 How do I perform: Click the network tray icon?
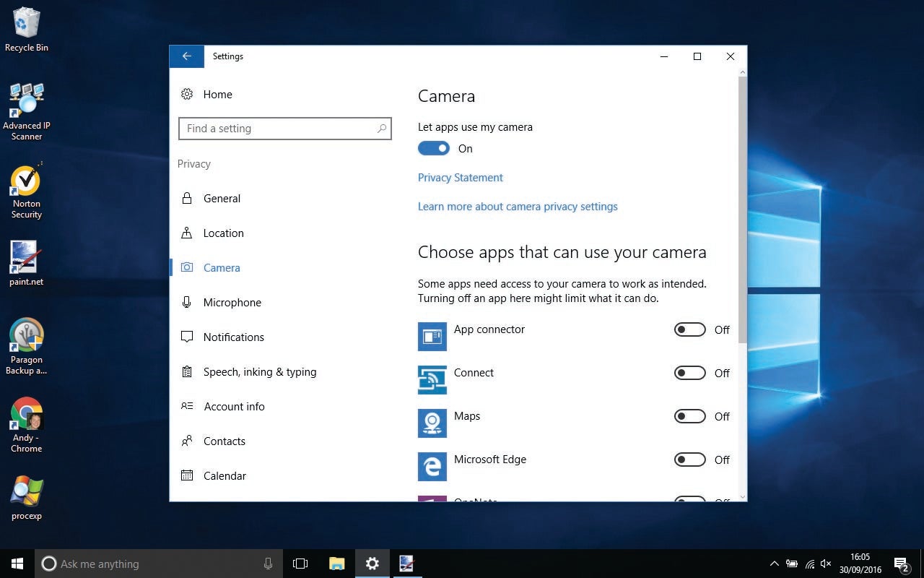(x=809, y=564)
